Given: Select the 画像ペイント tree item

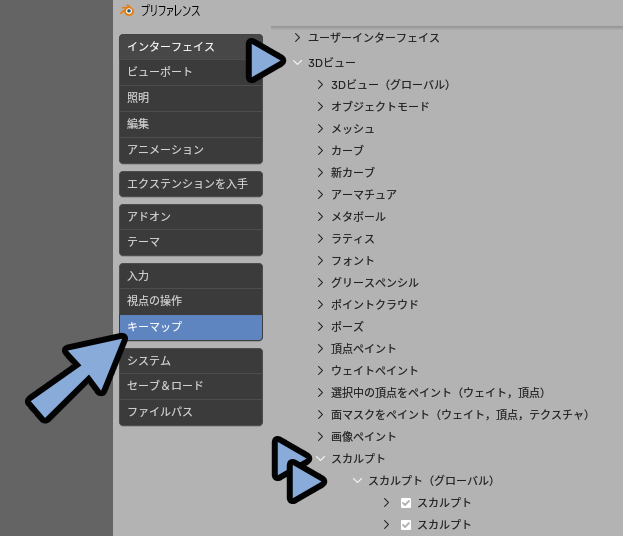Looking at the screenshot, I should (363, 437).
